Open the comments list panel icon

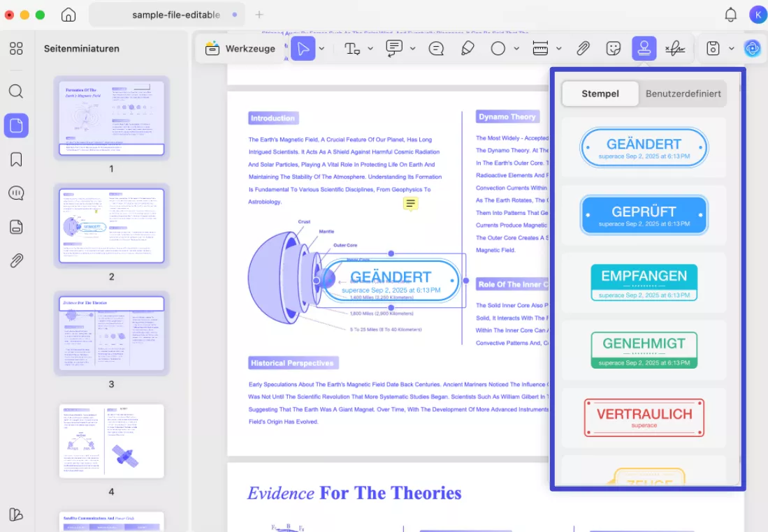[x=16, y=193]
